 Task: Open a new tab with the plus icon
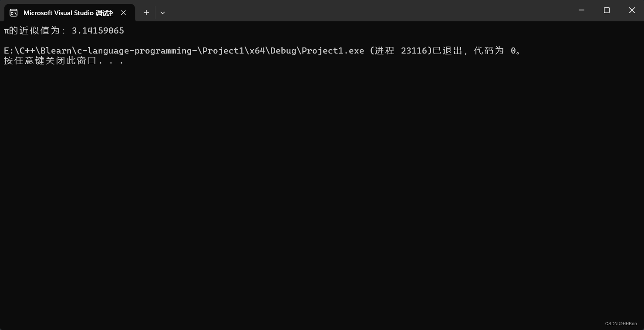pyautogui.click(x=146, y=13)
